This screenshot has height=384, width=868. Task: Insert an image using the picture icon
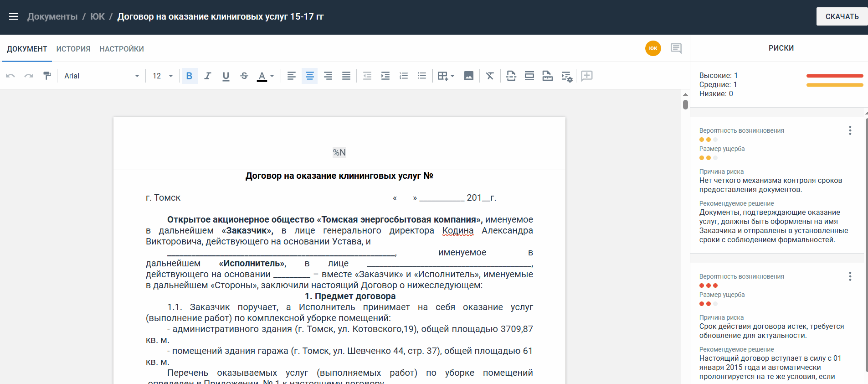(x=468, y=76)
